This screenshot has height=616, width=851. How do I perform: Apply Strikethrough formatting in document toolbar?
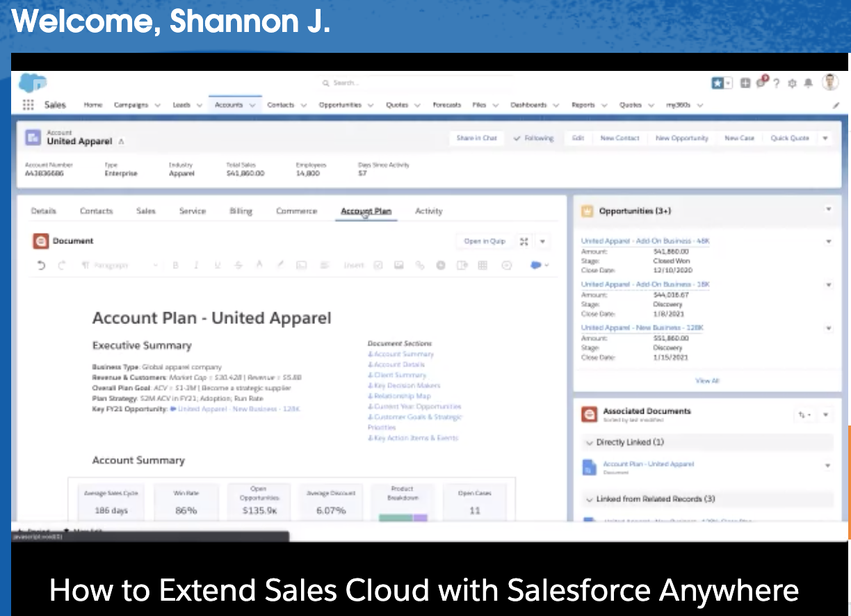tap(238, 265)
